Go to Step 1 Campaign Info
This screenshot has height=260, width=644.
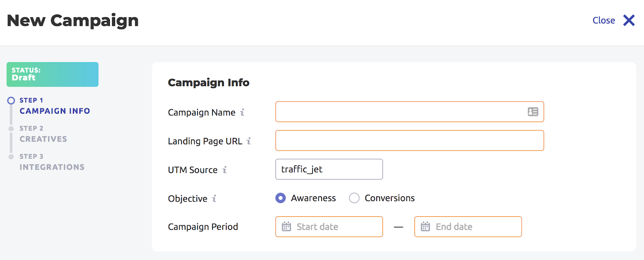[x=55, y=106]
